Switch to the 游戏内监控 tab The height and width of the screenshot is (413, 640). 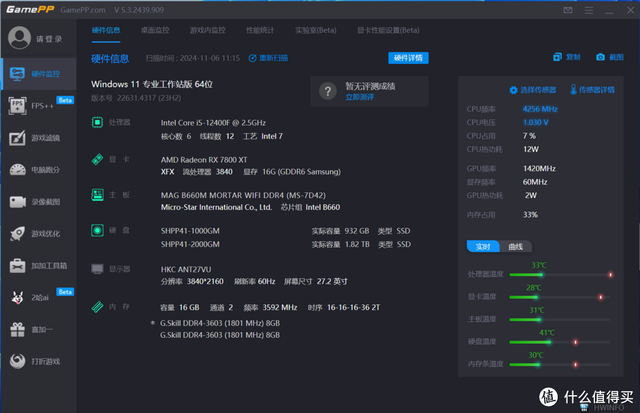click(x=207, y=30)
